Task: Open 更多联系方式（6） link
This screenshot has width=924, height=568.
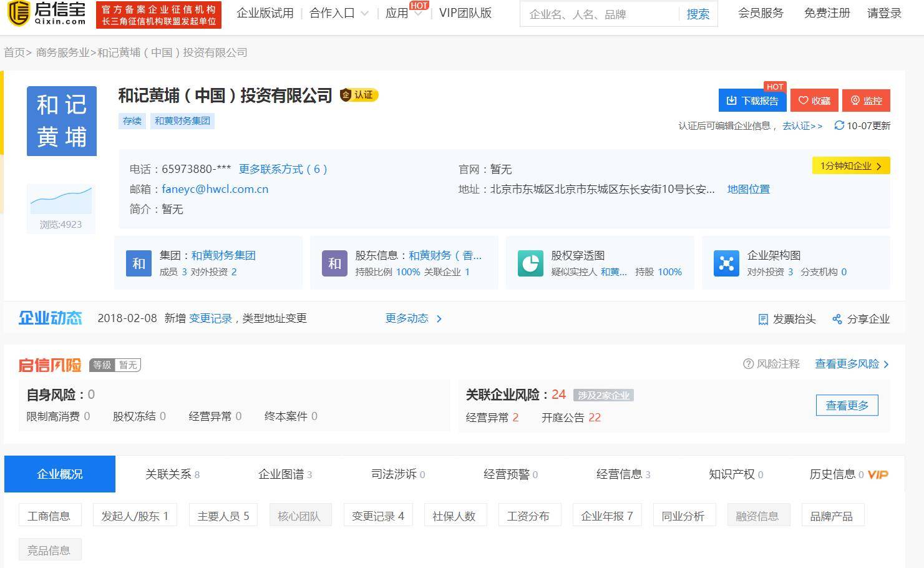Action: point(283,169)
